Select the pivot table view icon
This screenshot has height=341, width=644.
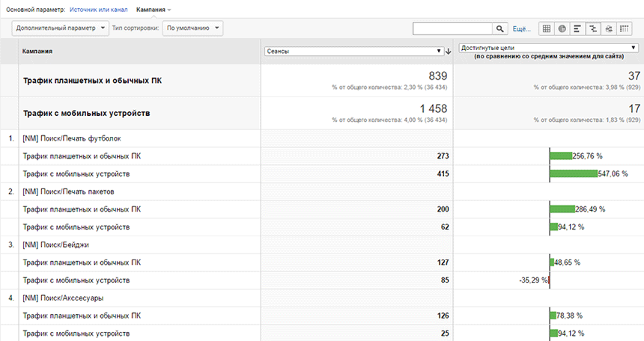coord(625,28)
